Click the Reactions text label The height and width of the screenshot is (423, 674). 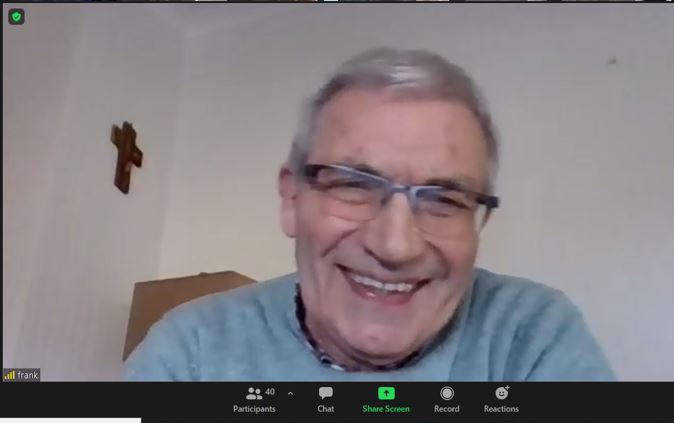[x=501, y=409]
